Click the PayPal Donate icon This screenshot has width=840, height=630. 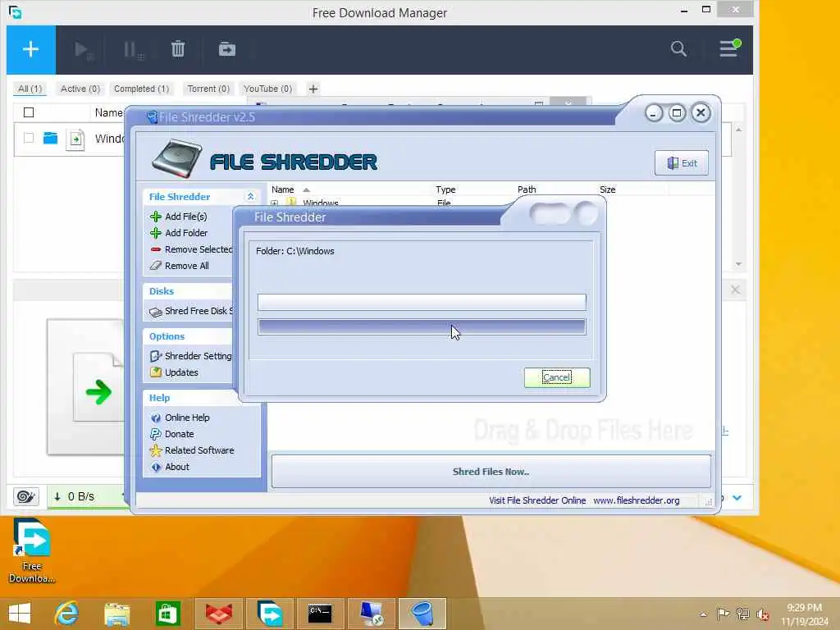coord(156,435)
